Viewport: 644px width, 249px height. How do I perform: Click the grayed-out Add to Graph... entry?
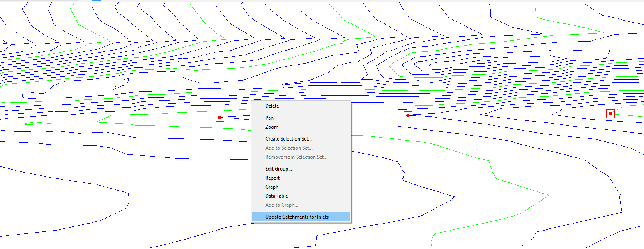click(301, 205)
